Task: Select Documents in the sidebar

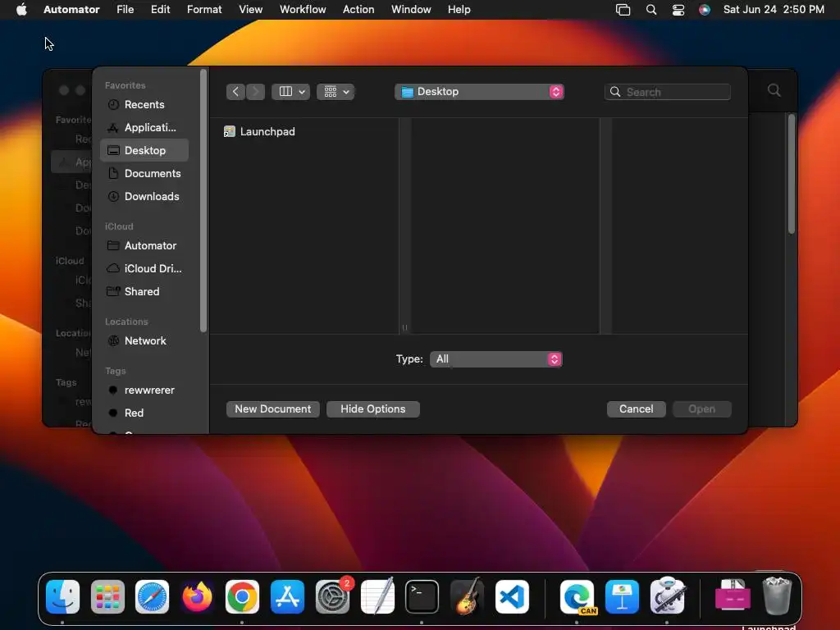Action: coord(144,174)
